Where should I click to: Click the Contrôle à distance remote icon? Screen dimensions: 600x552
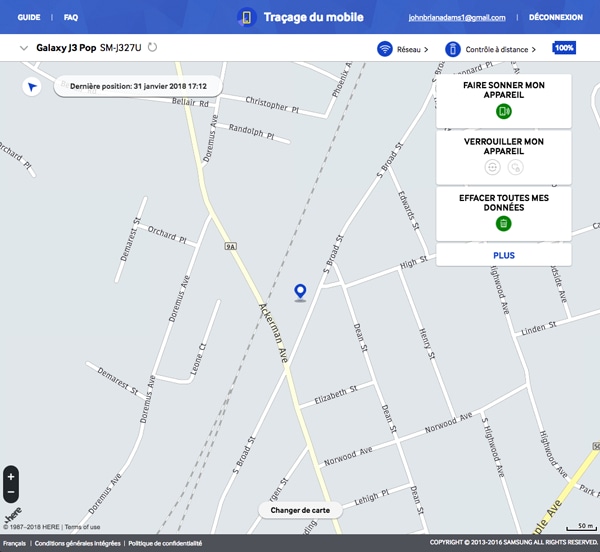[453, 49]
